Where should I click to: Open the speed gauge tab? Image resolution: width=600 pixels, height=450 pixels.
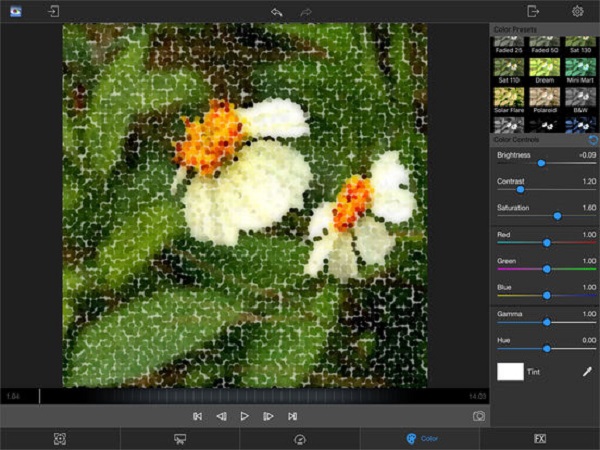[299, 439]
